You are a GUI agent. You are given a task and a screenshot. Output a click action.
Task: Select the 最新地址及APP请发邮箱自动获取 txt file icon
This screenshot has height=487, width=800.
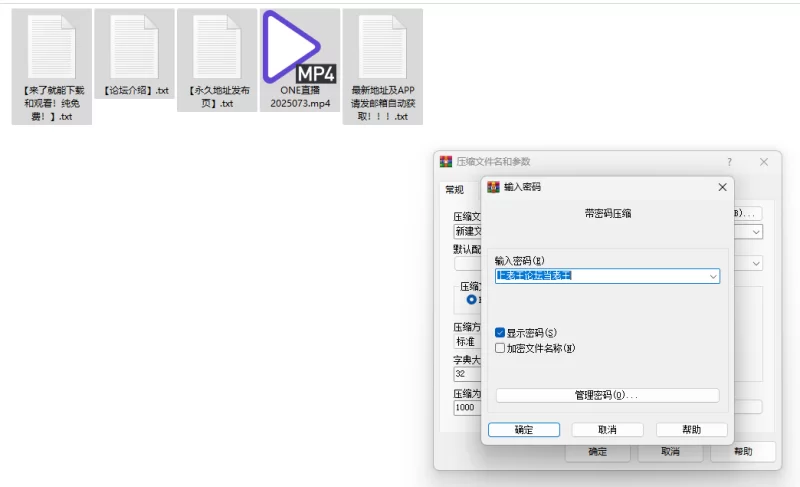[383, 47]
